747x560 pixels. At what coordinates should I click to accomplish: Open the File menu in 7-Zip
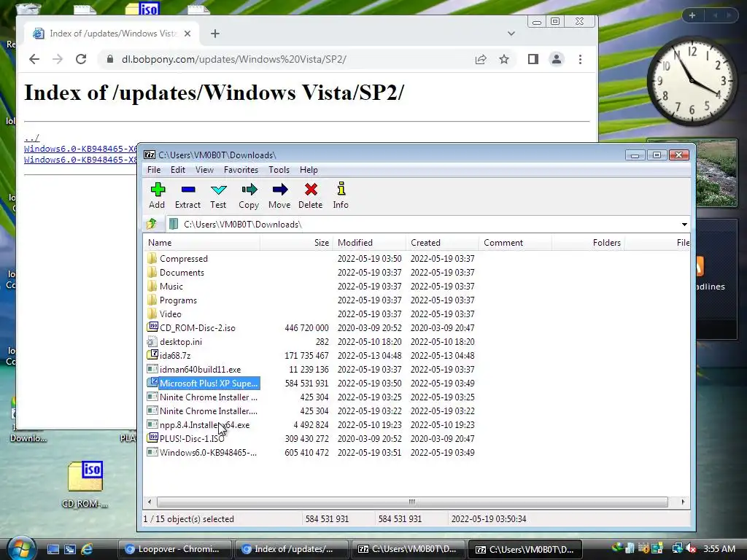(x=154, y=170)
